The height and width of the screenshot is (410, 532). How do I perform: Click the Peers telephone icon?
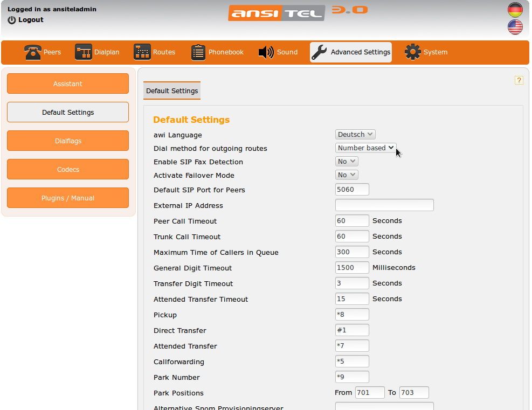point(33,52)
